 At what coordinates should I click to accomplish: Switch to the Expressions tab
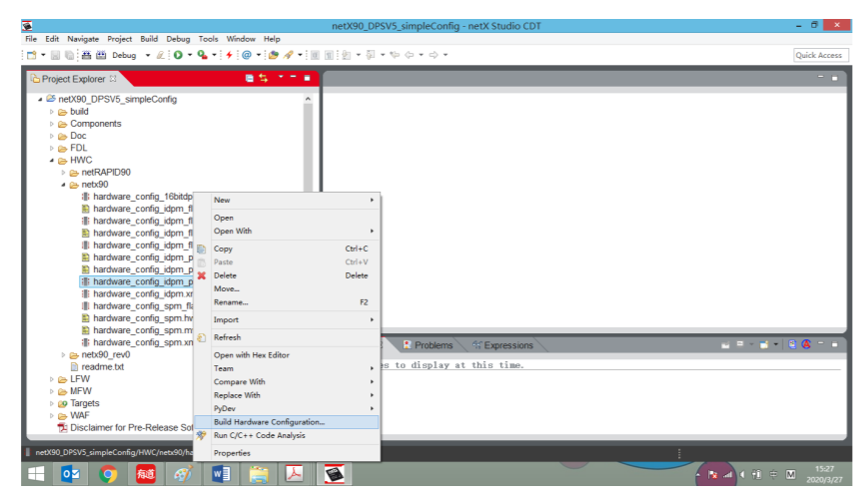pyautogui.click(x=502, y=345)
